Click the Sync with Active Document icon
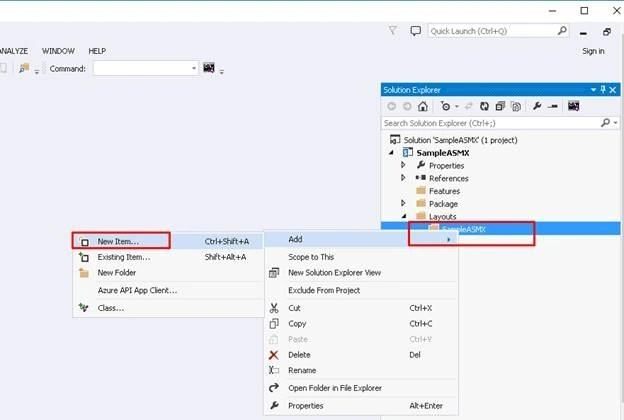This screenshot has width=624, height=420. pos(469,106)
